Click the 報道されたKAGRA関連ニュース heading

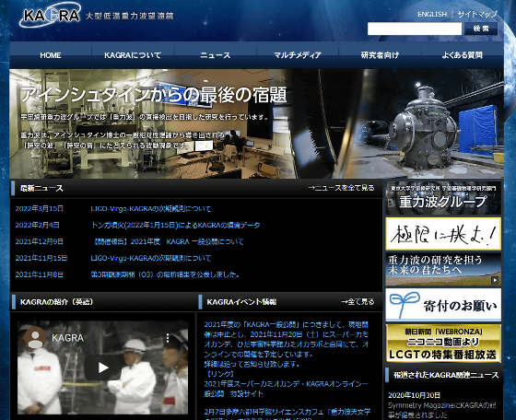click(x=446, y=375)
